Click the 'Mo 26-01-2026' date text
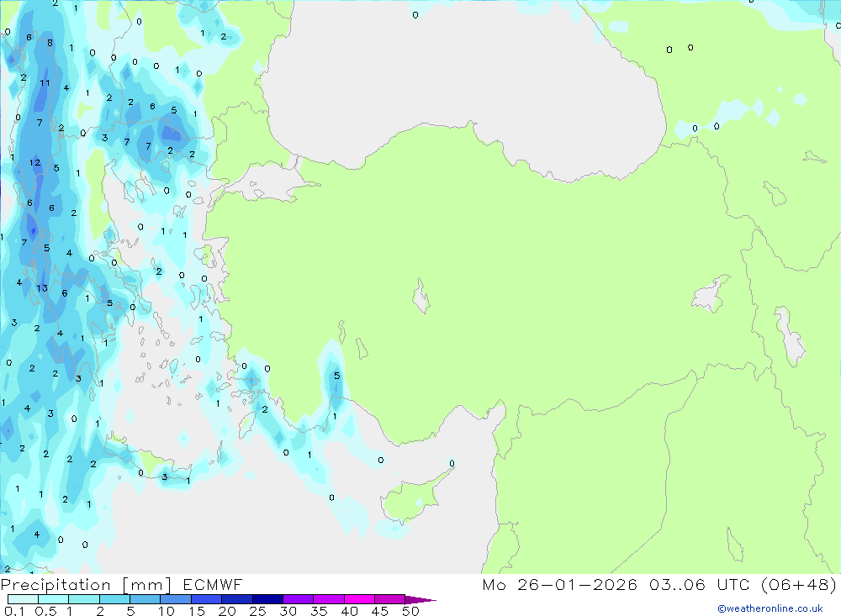This screenshot has width=841, height=616. tap(559, 584)
